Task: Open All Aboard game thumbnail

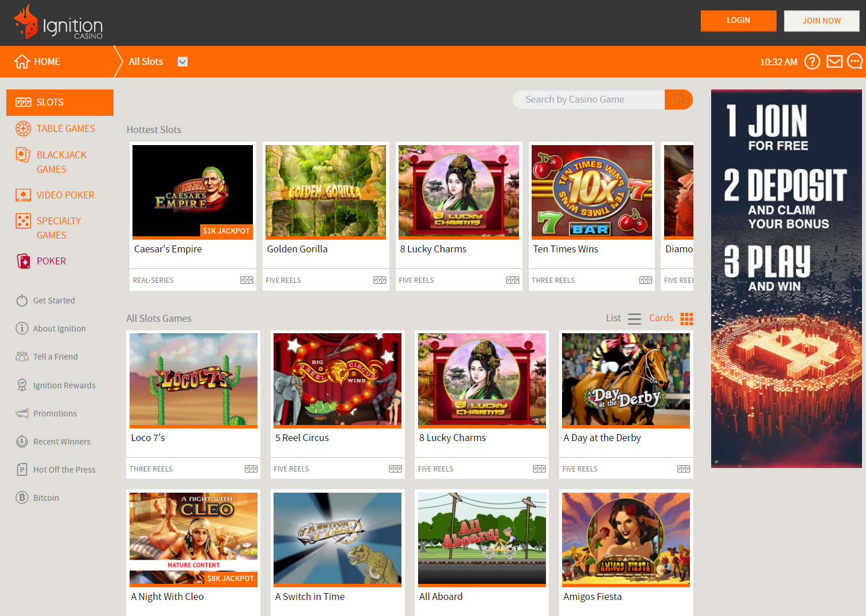Action: (x=482, y=539)
